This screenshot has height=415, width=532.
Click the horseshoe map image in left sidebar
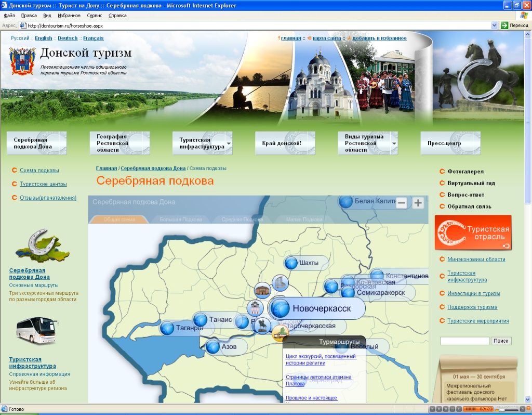[43, 245]
